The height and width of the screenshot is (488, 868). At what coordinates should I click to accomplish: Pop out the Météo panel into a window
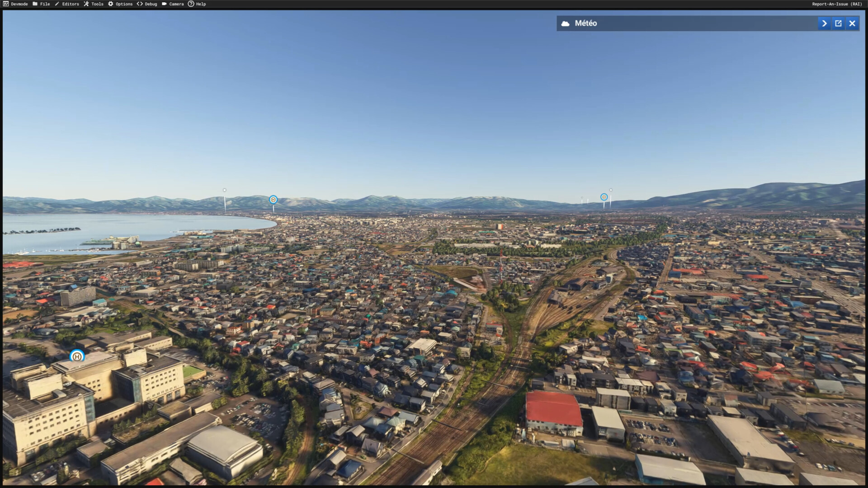tap(838, 23)
